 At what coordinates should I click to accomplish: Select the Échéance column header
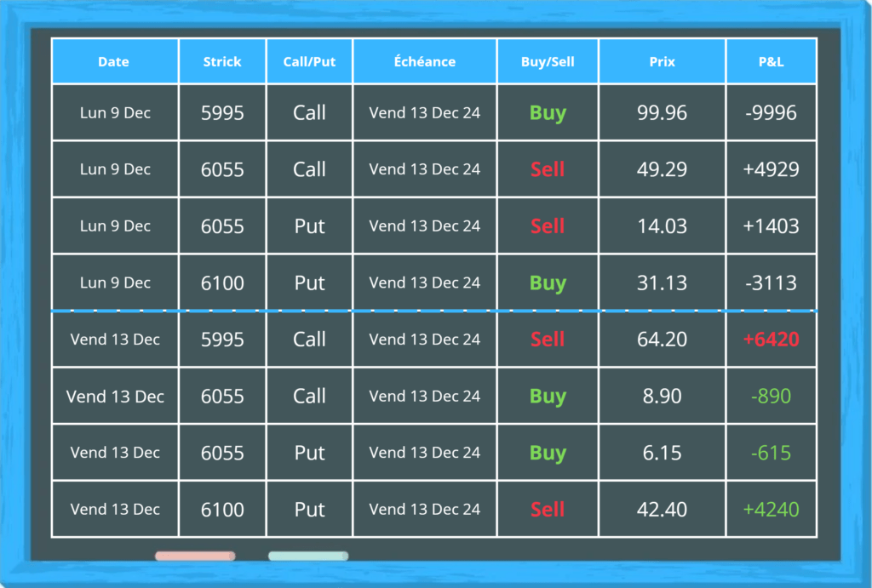[424, 61]
